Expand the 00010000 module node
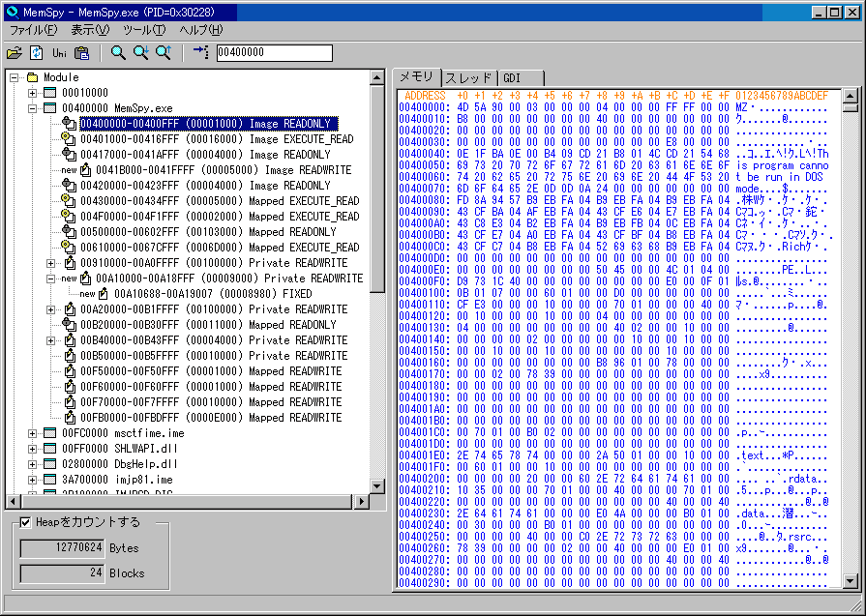866x616 pixels. point(33,93)
